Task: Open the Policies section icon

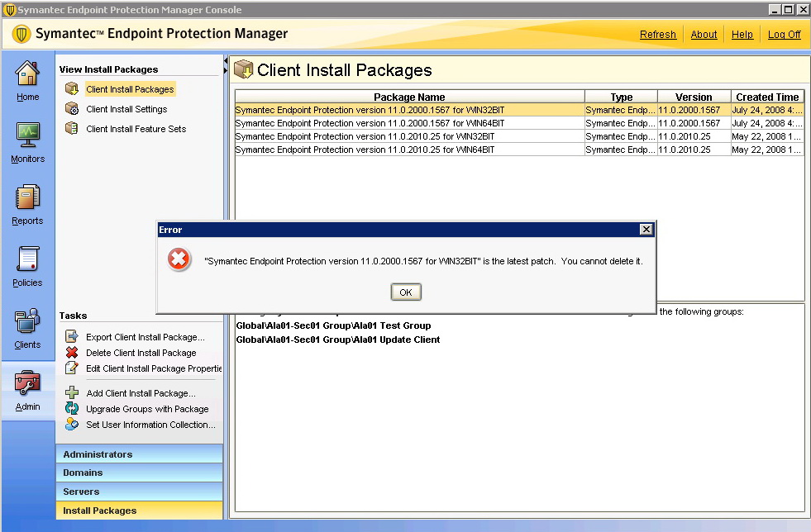Action: pos(27,259)
